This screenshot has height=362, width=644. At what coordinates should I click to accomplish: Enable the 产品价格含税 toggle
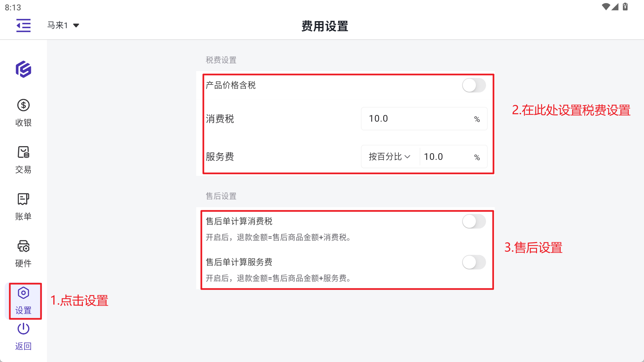(474, 85)
